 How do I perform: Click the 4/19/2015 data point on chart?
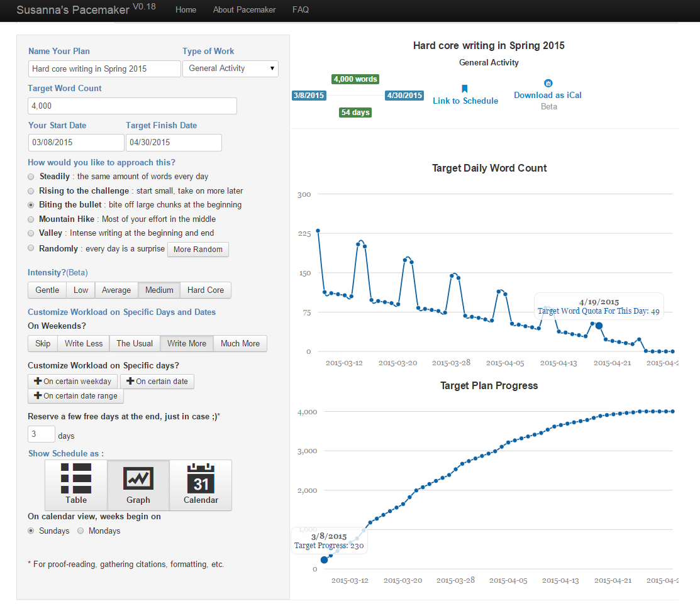(599, 326)
